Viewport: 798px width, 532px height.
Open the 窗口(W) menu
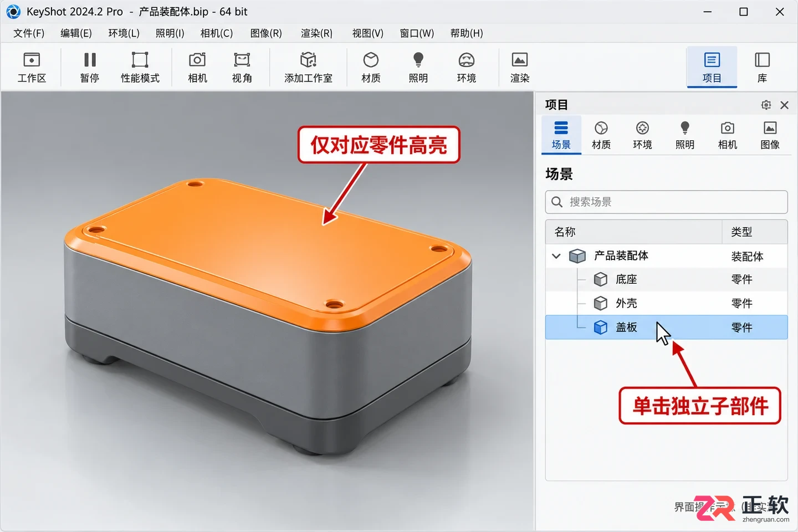[x=417, y=33]
